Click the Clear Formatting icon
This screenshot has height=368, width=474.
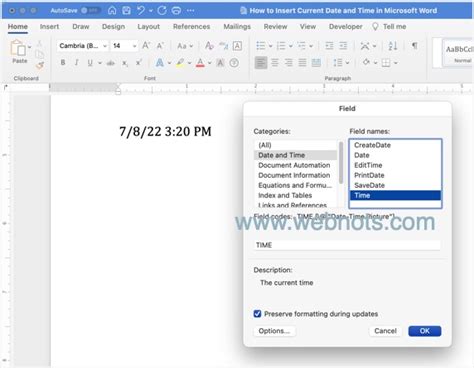209,46
